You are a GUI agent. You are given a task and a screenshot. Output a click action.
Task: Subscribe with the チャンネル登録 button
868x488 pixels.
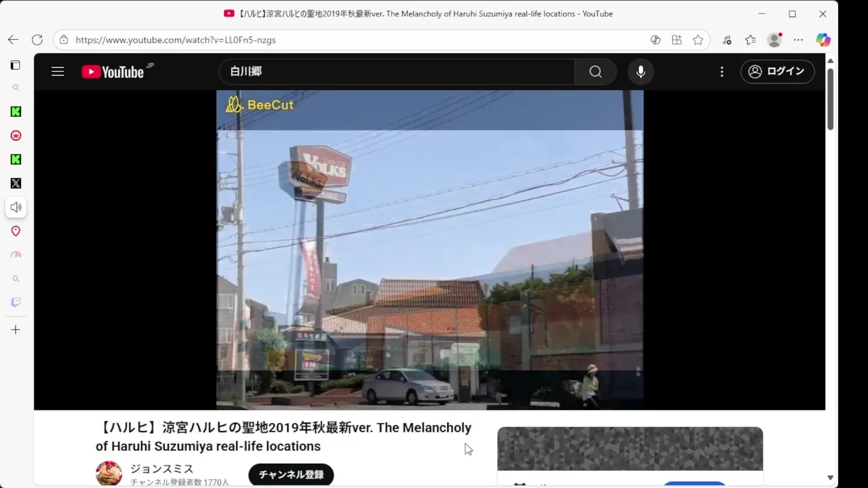tap(291, 474)
